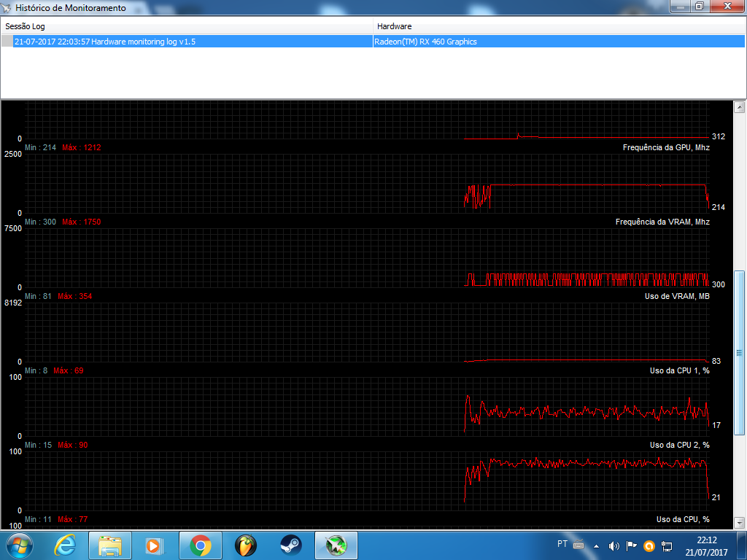Click Máx : 354 value

coord(75,296)
